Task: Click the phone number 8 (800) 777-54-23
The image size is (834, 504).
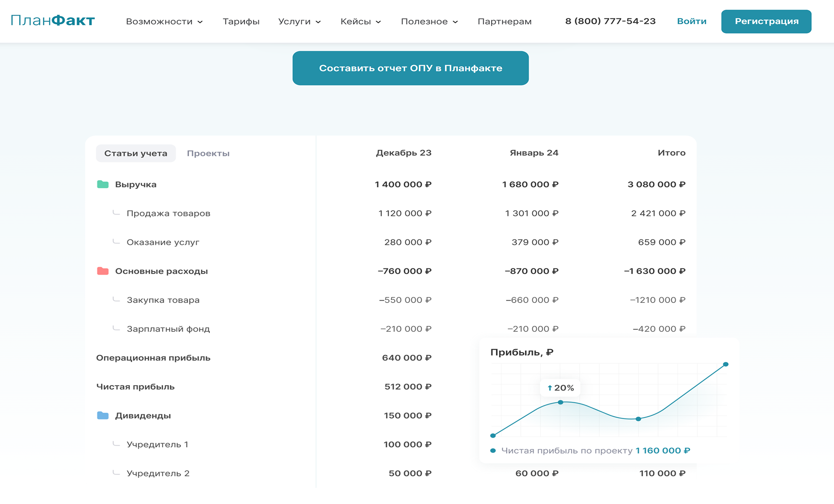Action: pos(610,21)
